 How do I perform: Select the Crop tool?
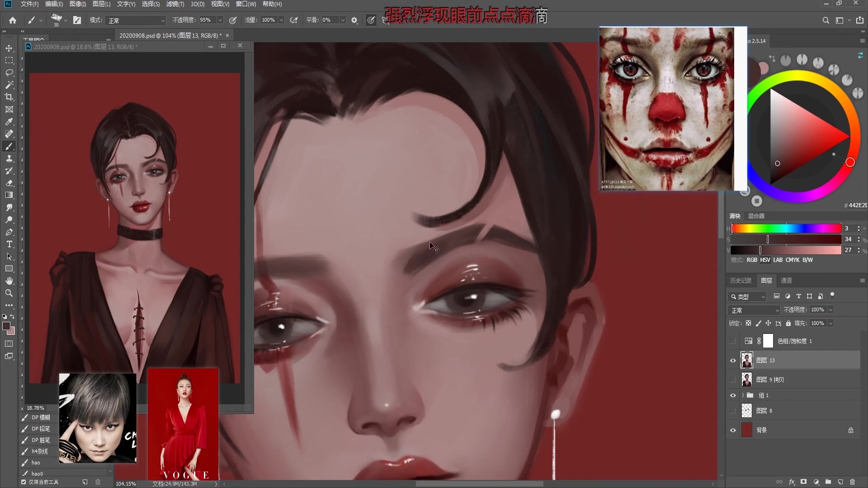[9, 97]
